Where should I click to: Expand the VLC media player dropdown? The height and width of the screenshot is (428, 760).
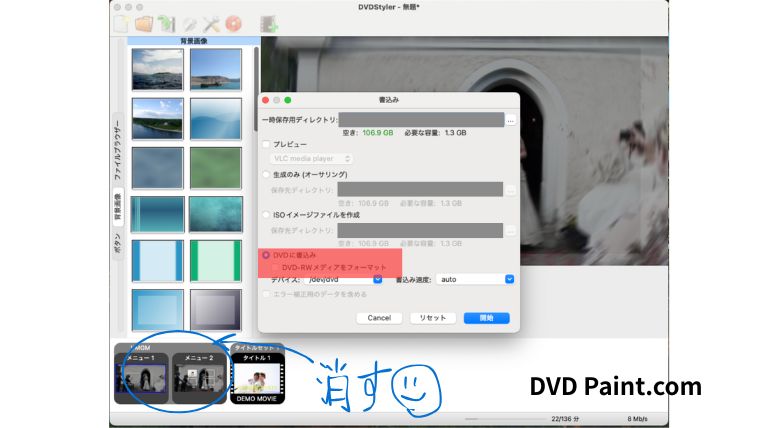pos(311,159)
